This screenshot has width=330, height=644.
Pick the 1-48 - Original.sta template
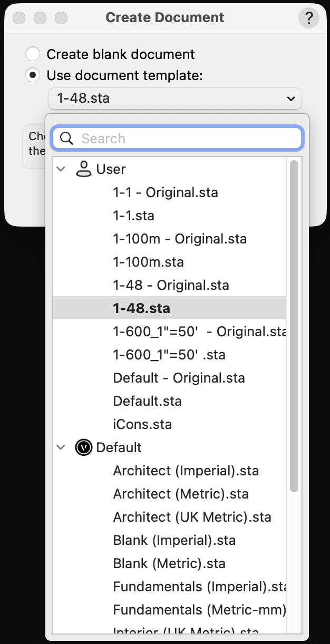pyautogui.click(x=171, y=285)
